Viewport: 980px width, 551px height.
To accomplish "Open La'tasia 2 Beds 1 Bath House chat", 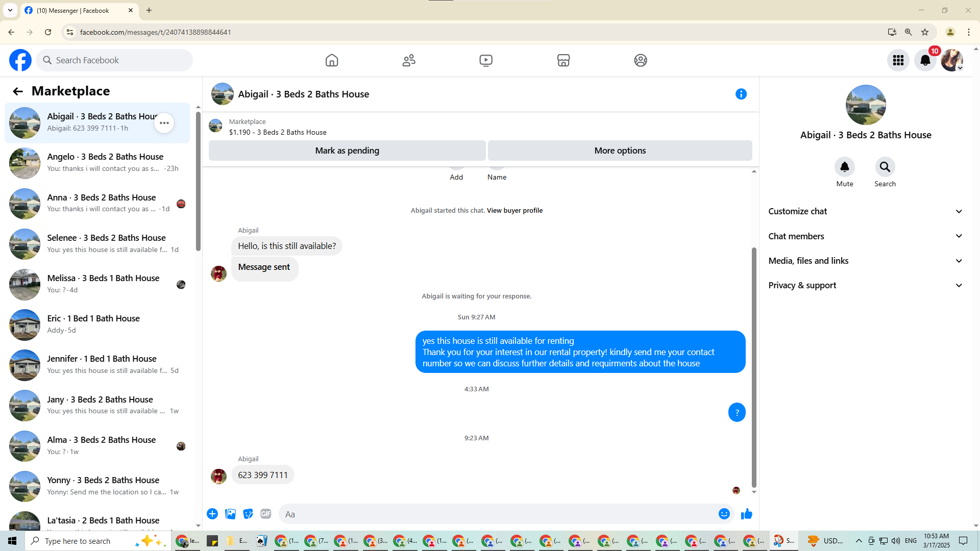I will click(97, 520).
